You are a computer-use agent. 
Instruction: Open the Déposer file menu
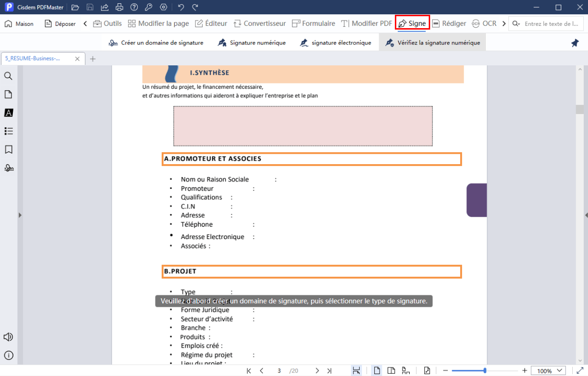click(x=60, y=23)
